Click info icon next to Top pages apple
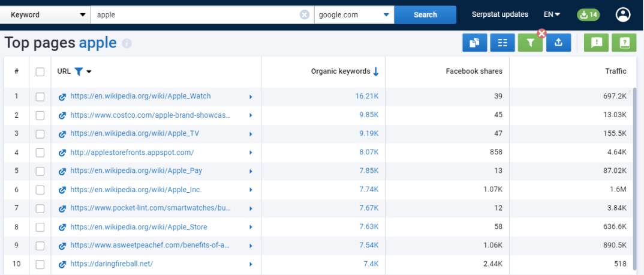 tap(127, 43)
